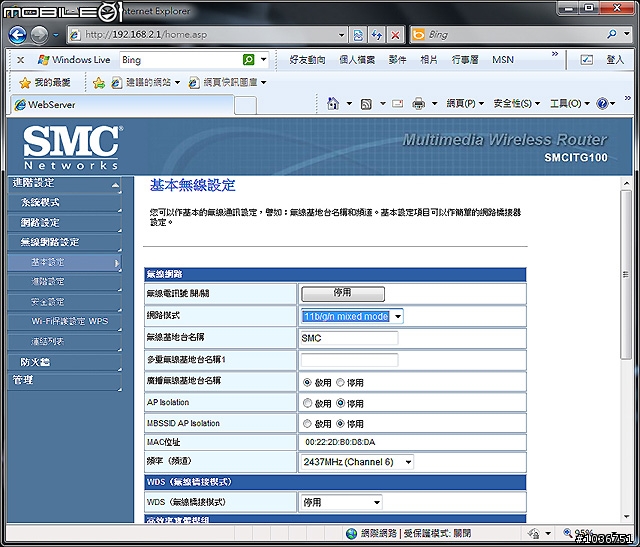Click the Read mail icon
Screen dimensions: 640x547
398,104
